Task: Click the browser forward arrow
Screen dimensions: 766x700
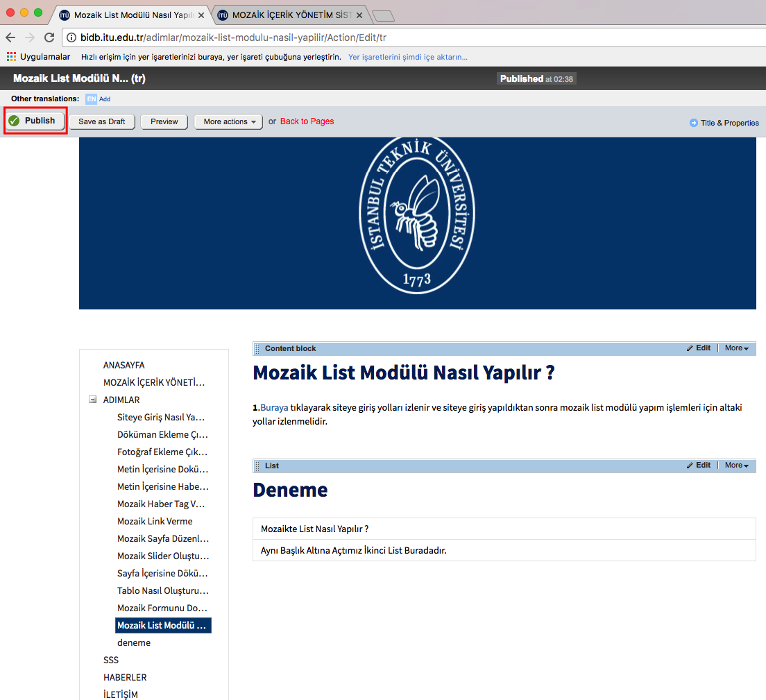Action: 30,37
